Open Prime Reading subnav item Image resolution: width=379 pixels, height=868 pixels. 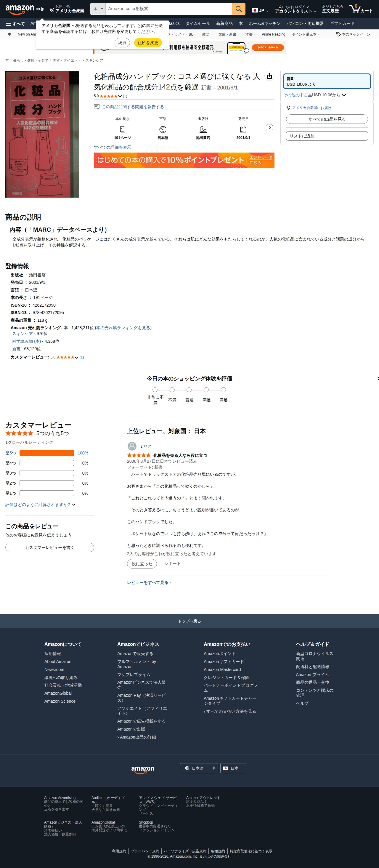273,34
